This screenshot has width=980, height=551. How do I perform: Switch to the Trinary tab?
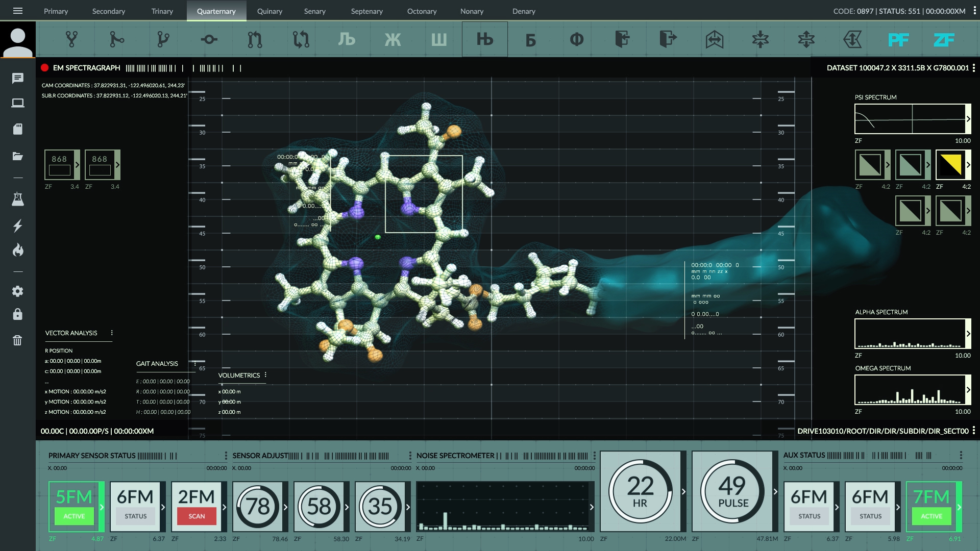tap(162, 11)
